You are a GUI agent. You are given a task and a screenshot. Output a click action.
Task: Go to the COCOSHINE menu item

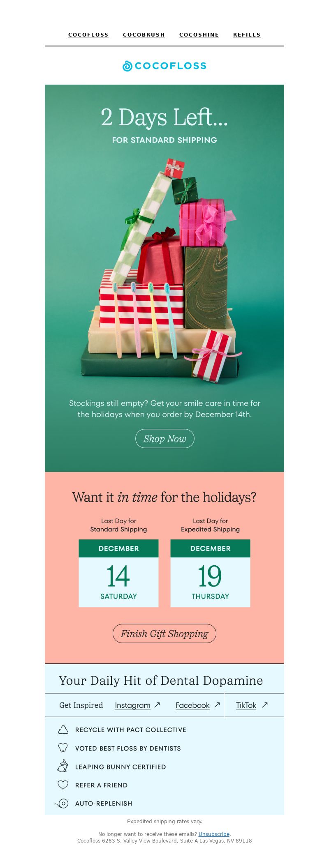(199, 35)
